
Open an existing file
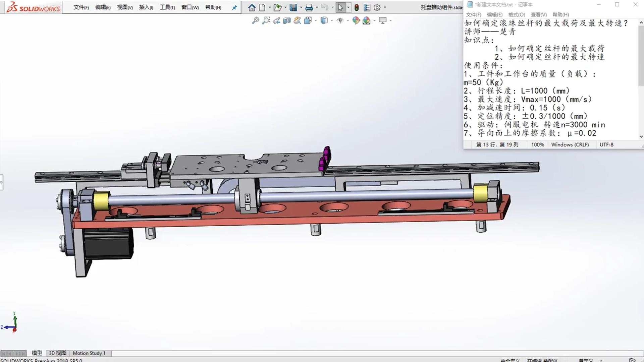277,7
